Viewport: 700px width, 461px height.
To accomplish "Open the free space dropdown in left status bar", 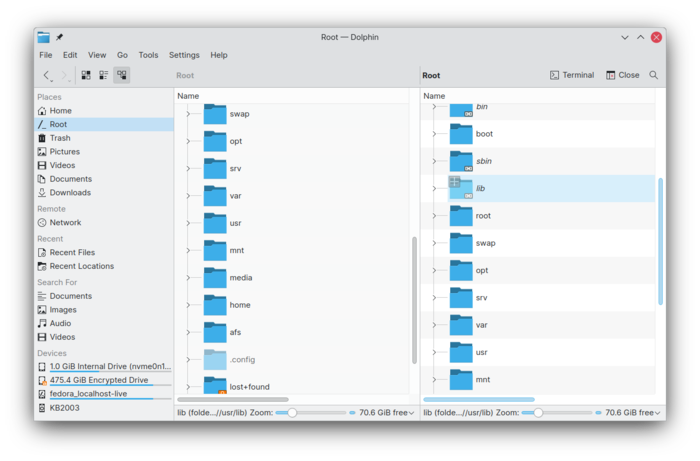I will point(386,412).
